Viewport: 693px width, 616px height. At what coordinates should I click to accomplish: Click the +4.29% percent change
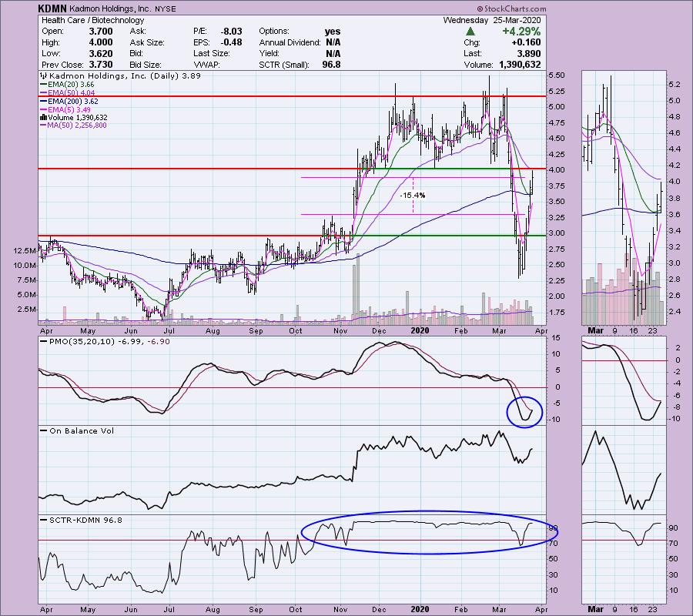pos(521,32)
